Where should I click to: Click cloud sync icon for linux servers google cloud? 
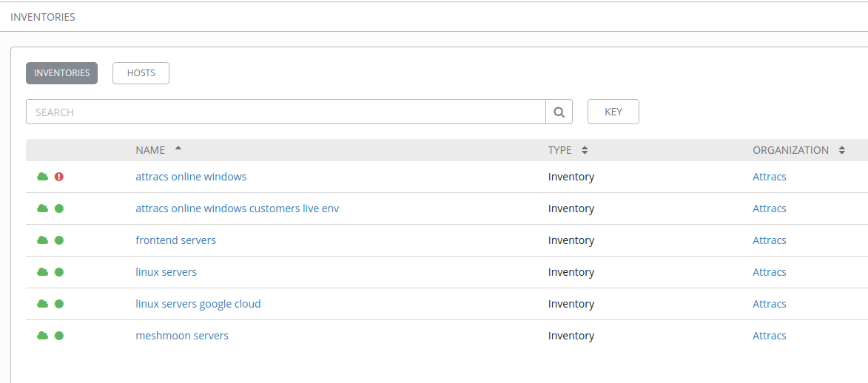(x=43, y=304)
